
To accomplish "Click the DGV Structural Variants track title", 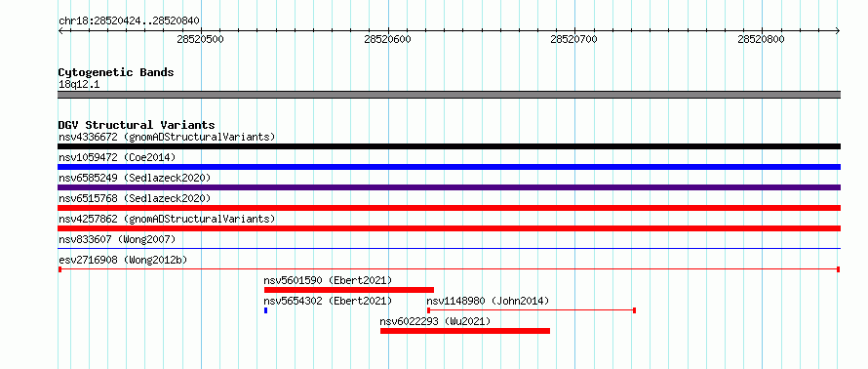I will (137, 125).
